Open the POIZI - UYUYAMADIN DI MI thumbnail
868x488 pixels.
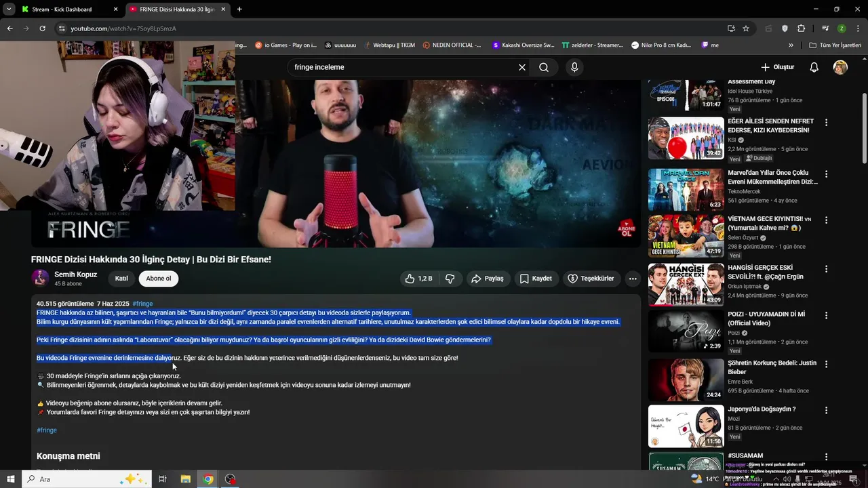tap(686, 331)
